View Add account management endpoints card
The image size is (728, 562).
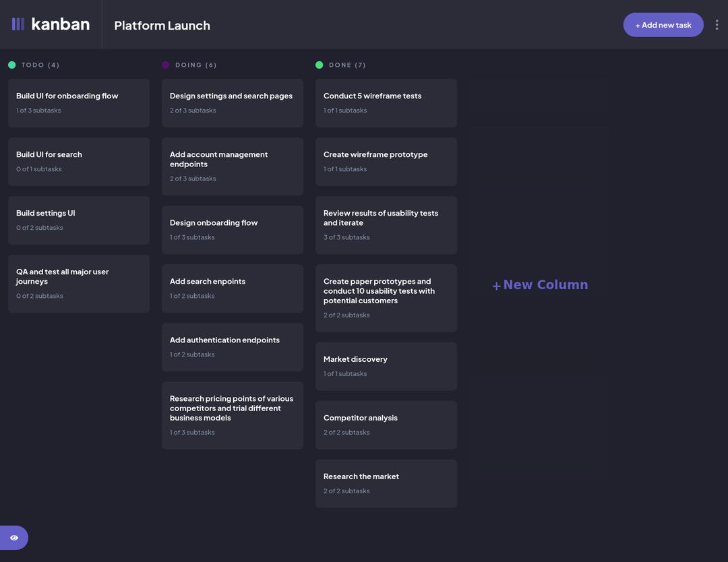(x=233, y=166)
